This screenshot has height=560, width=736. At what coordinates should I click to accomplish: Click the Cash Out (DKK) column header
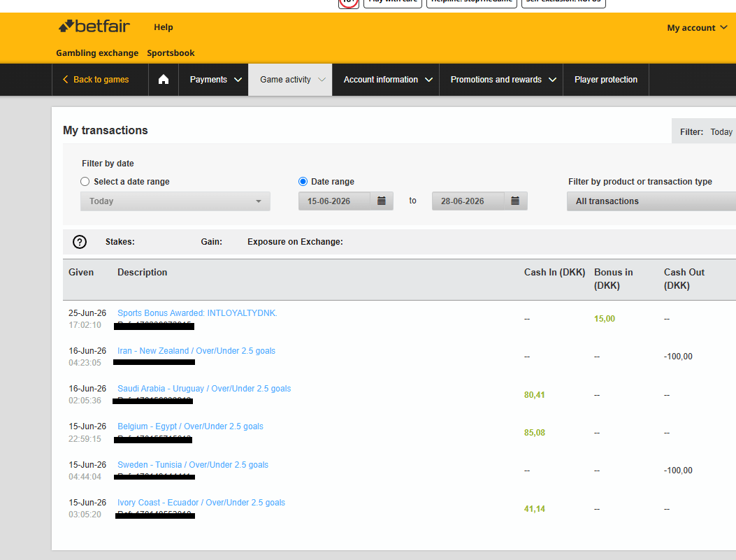(x=684, y=279)
